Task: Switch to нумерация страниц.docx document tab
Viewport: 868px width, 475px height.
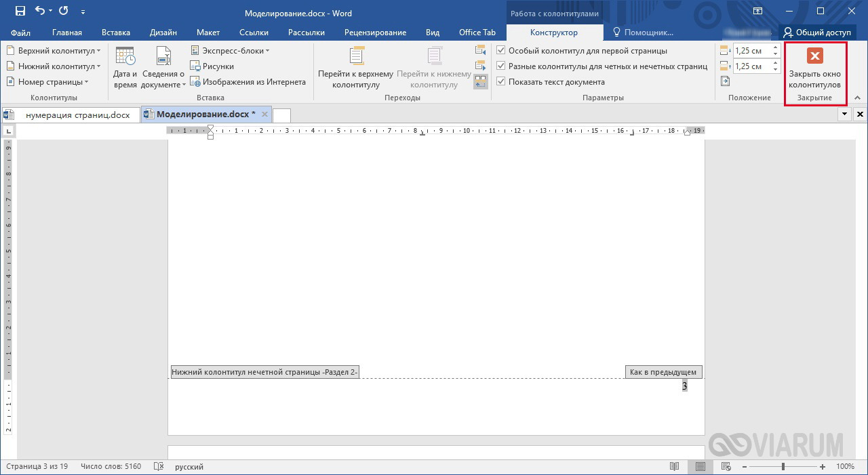Action: coord(71,115)
